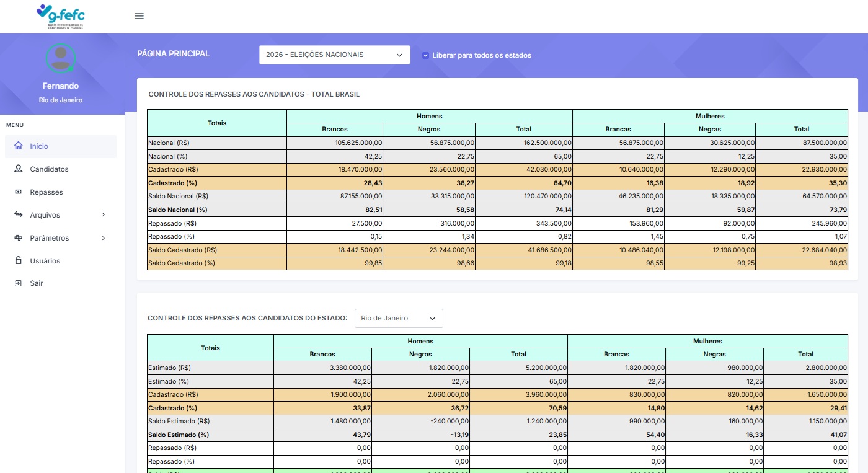This screenshot has height=473, width=868.
Task: Open the 2026 - Eleições Nacionais dropdown
Action: 334,55
